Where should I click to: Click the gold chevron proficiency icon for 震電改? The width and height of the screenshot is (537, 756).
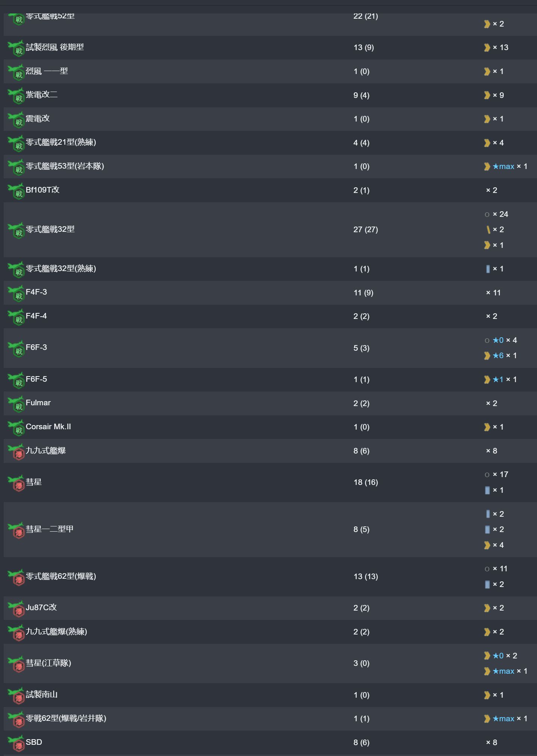(x=487, y=119)
